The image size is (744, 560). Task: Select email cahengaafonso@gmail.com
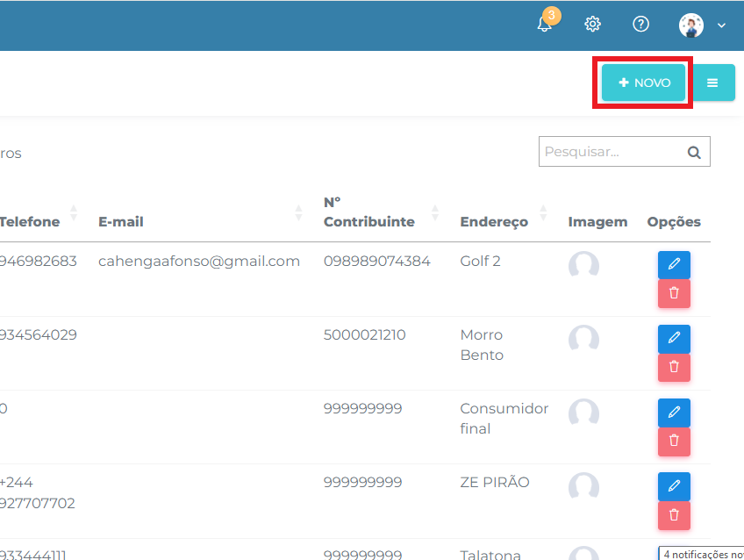(x=199, y=261)
